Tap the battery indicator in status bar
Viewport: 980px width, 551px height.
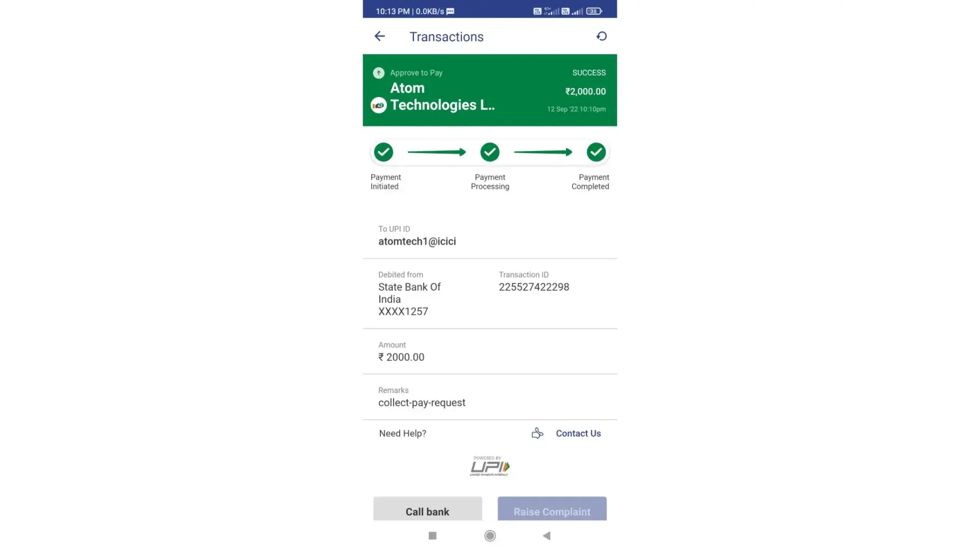(594, 11)
